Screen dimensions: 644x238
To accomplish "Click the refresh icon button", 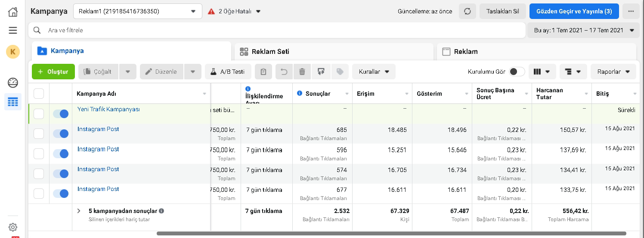I will pyautogui.click(x=468, y=11).
